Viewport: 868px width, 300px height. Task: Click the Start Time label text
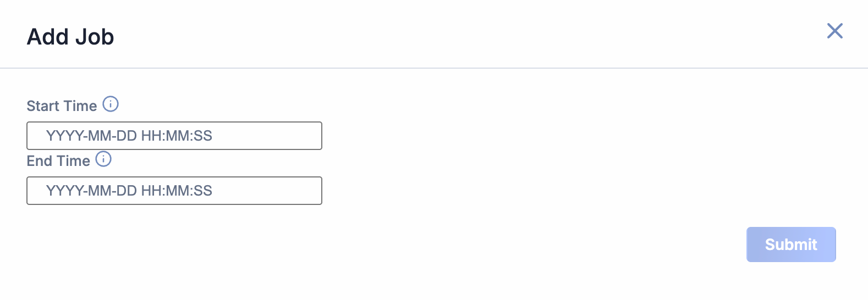[62, 106]
